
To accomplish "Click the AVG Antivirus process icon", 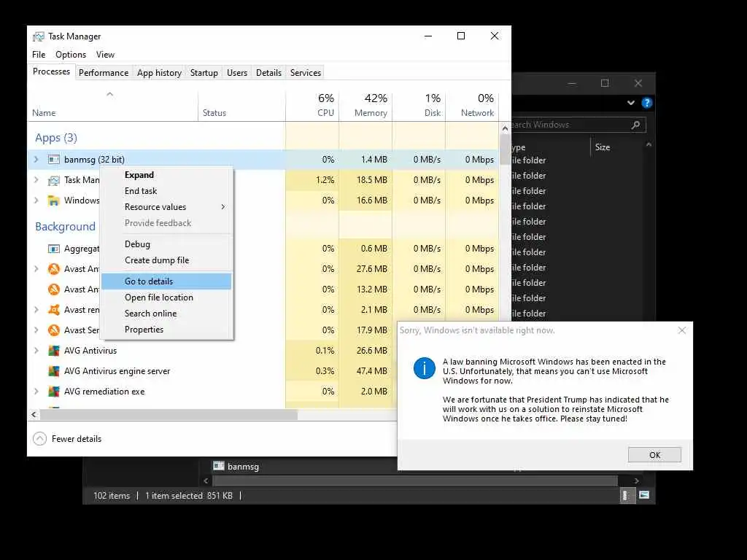I will pos(54,351).
